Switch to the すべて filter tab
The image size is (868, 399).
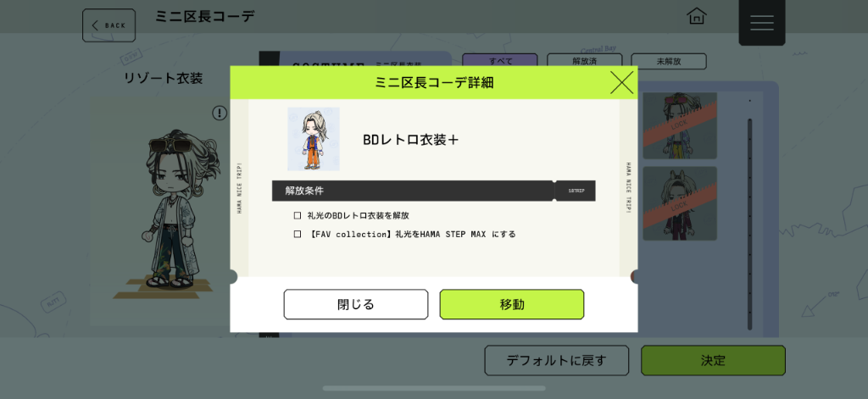tap(500, 61)
